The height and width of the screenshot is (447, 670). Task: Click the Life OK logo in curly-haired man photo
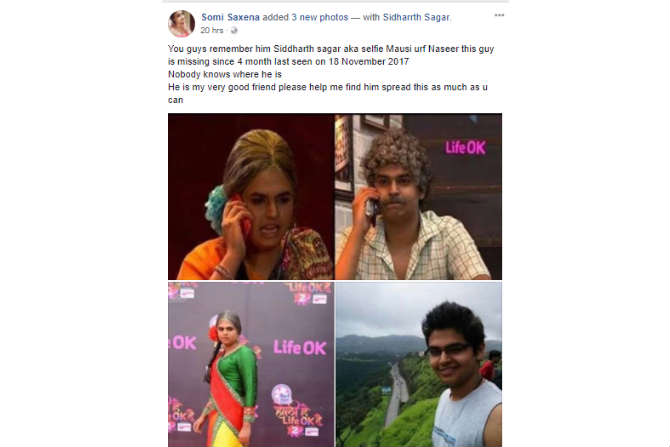[466, 148]
